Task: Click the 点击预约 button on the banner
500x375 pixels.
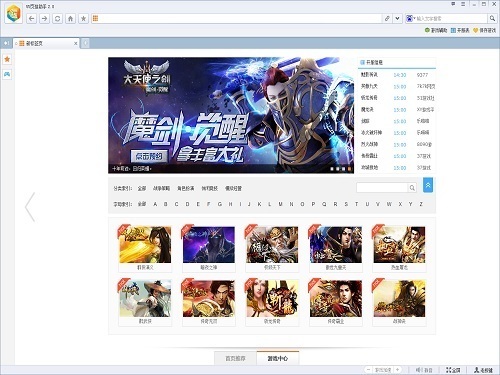Action: 149,156
